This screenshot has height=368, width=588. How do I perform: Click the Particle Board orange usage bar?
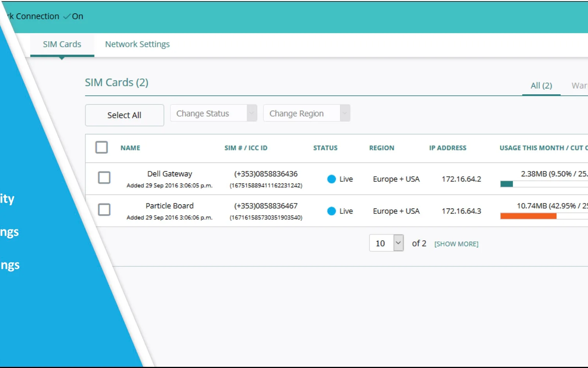(528, 216)
